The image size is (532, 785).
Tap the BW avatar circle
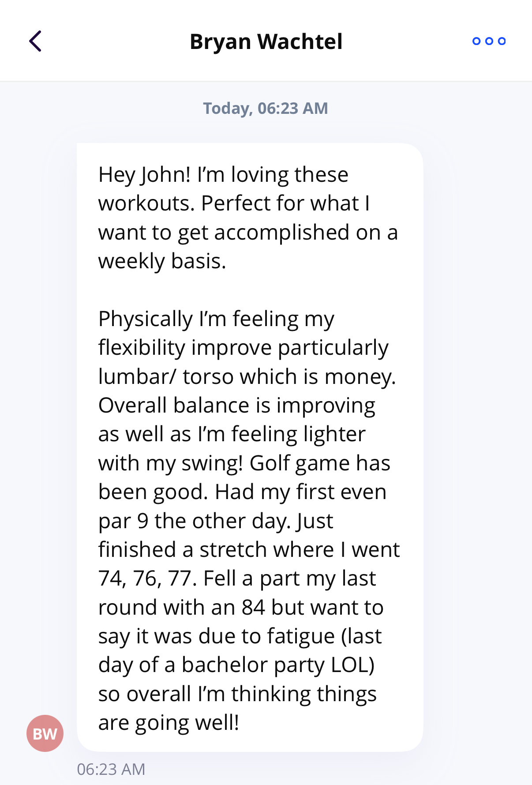(45, 733)
